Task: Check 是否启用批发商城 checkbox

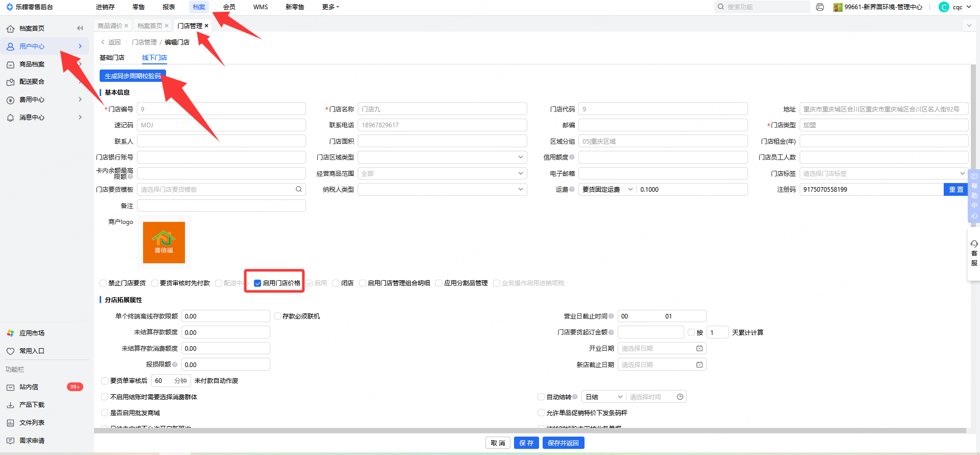Action: coord(105,413)
